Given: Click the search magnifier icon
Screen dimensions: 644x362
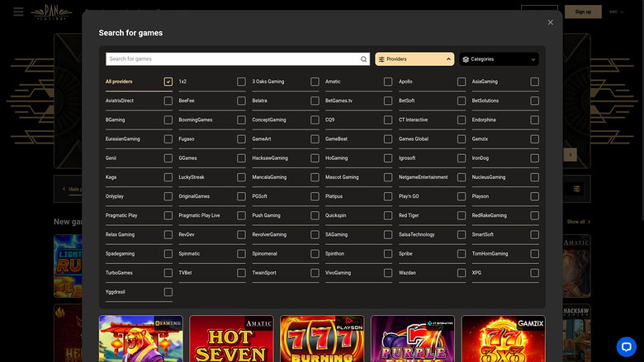Looking at the screenshot, I should (363, 59).
